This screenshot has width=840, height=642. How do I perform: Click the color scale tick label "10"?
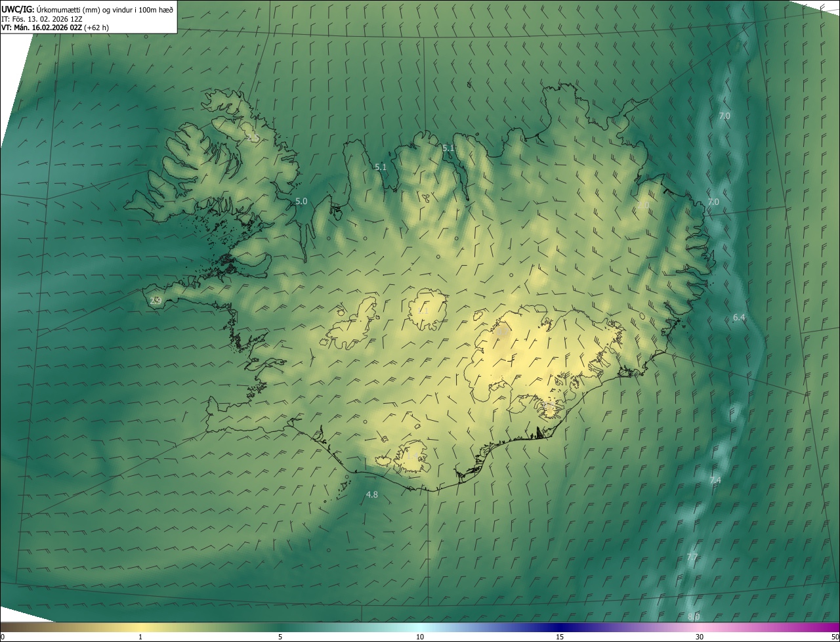(x=420, y=637)
